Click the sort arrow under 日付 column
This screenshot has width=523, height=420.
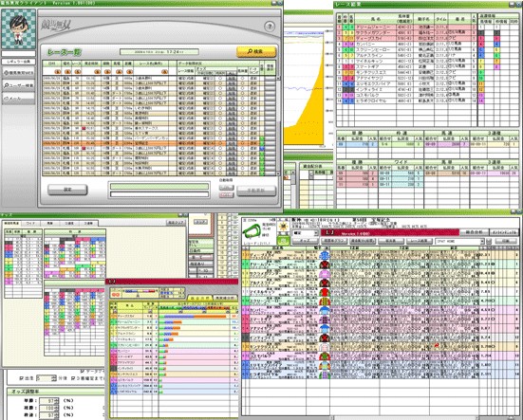[x=57, y=72]
